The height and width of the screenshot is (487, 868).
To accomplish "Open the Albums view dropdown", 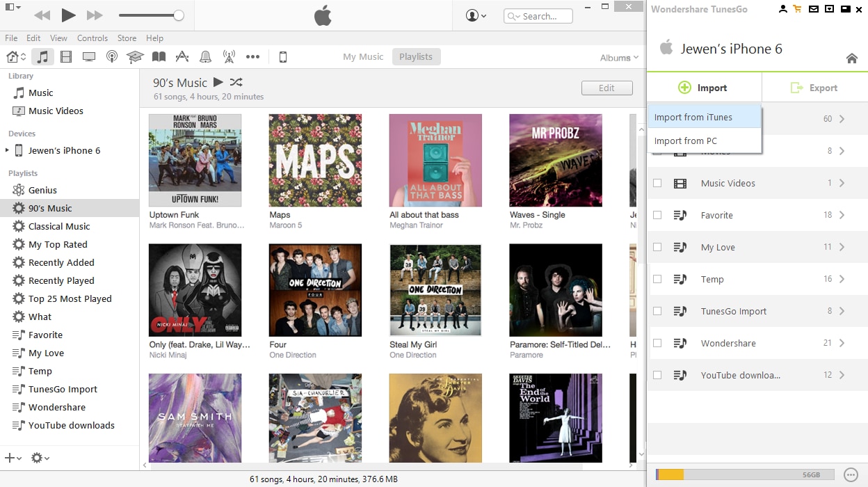I will click(x=619, y=58).
